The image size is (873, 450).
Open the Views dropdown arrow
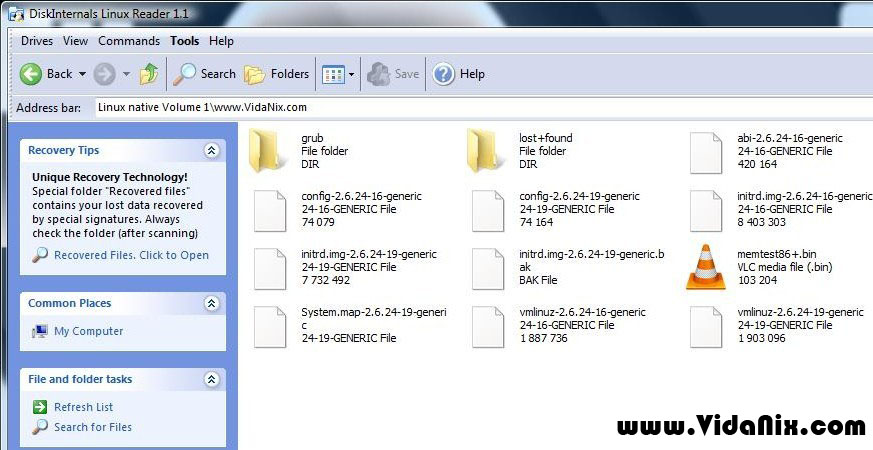[x=351, y=75]
